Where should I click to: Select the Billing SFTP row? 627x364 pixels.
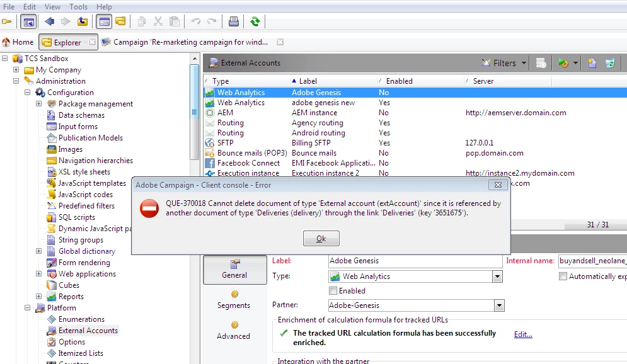(415, 143)
